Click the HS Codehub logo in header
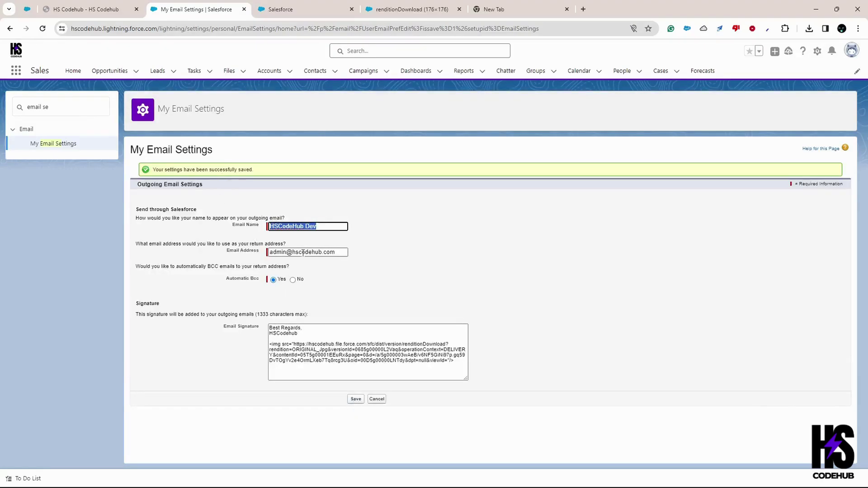Viewport: 868px width, 488px height. [16, 50]
